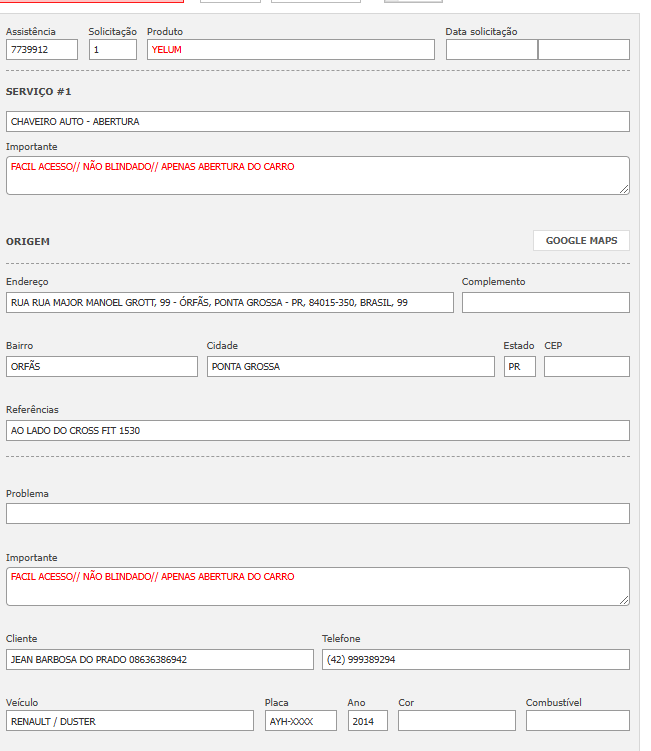Image resolution: width=651 pixels, height=751 pixels.
Task: Click the Veículo field RENAULT / DUSTER
Action: [129, 721]
